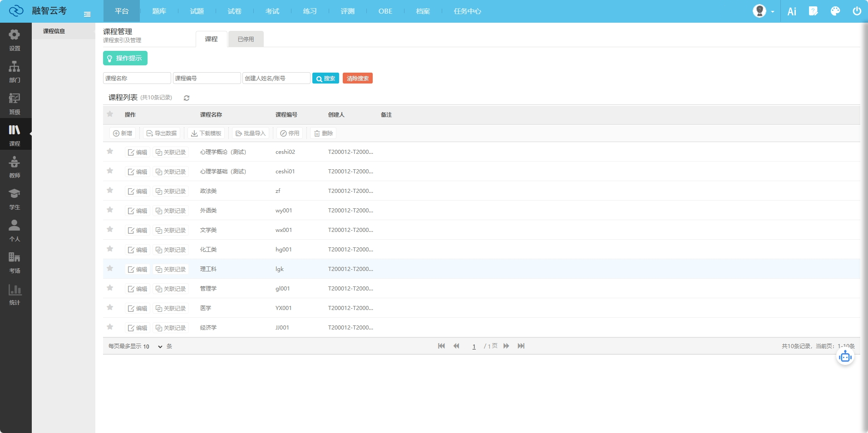Click the power logout icon

pos(857,11)
